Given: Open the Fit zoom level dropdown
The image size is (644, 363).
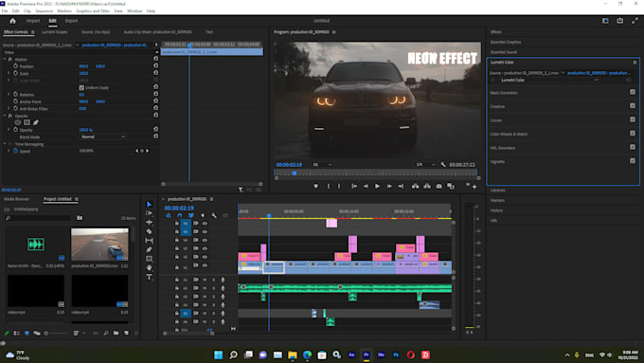Looking at the screenshot, I should [x=322, y=165].
